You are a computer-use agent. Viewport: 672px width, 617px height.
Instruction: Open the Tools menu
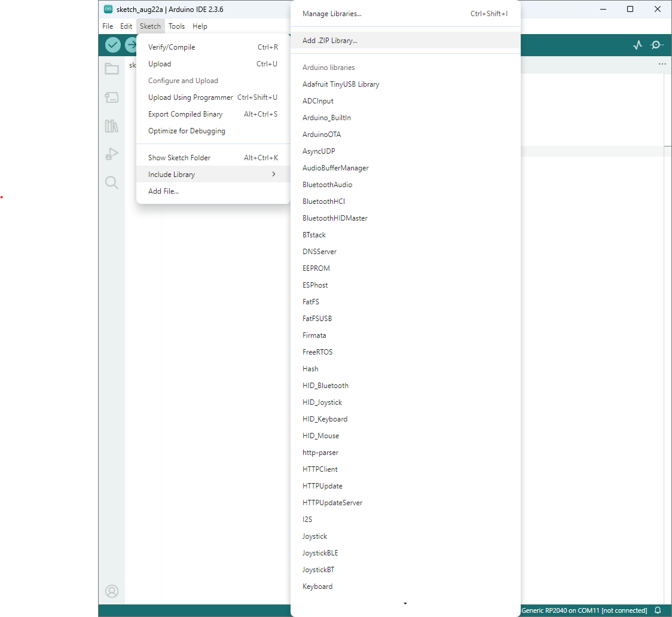coord(176,26)
